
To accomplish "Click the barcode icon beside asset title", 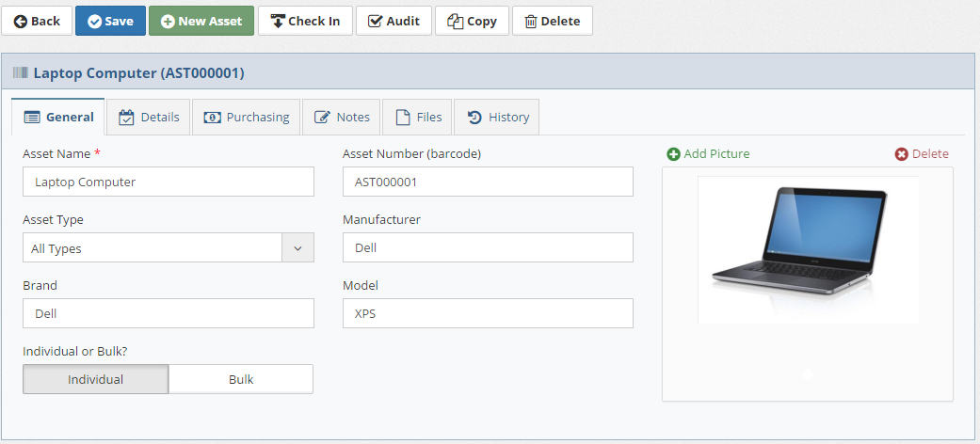I will [20, 73].
